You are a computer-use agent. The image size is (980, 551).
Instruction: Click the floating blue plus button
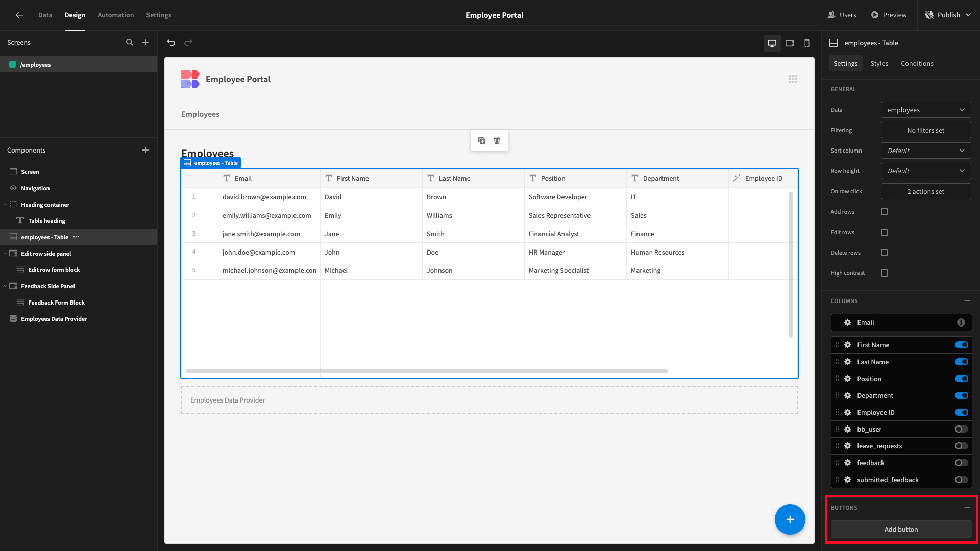790,519
